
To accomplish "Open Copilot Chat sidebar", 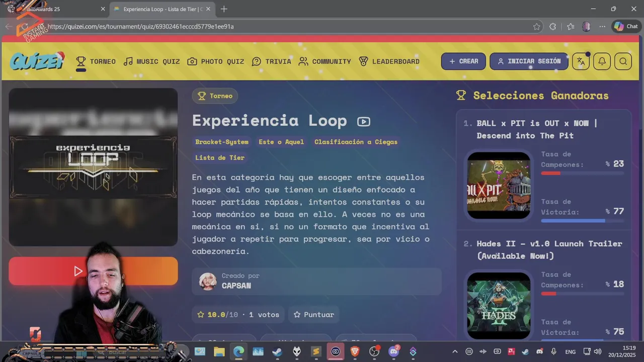I will [626, 27].
